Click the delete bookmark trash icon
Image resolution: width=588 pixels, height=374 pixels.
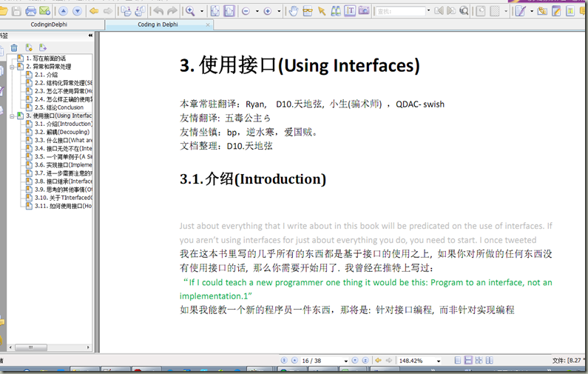click(x=14, y=47)
